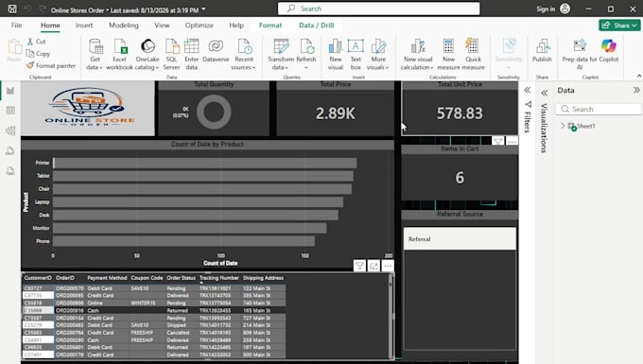Open more options below bar chart
The width and height of the screenshot is (643, 364).
coord(388,266)
